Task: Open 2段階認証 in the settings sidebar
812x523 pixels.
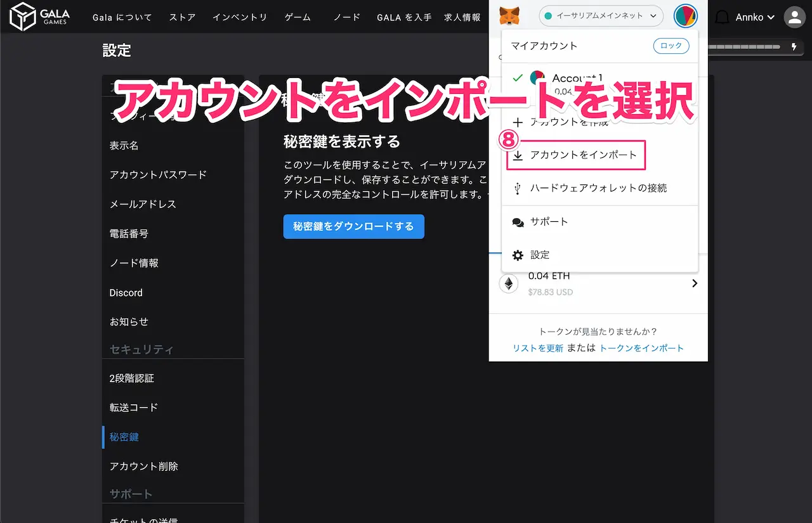Action: point(132,378)
